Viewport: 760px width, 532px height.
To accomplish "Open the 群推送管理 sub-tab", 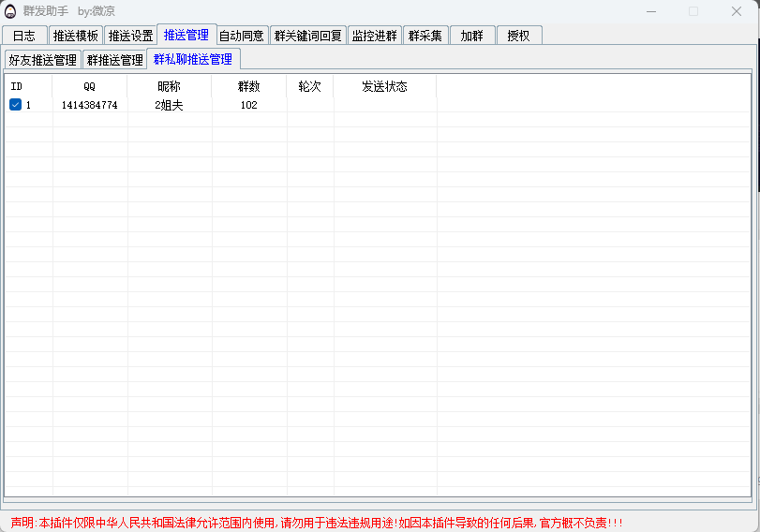I will coord(115,60).
